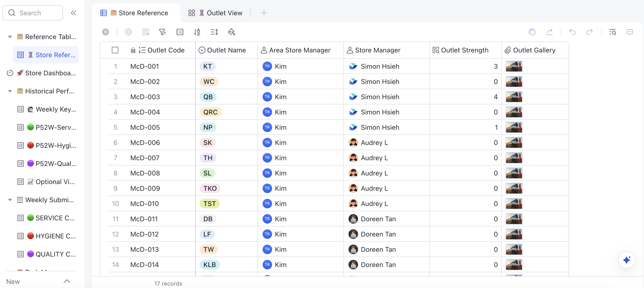
Task: Collapse the Reference Tables folder
Action: pos(10,37)
